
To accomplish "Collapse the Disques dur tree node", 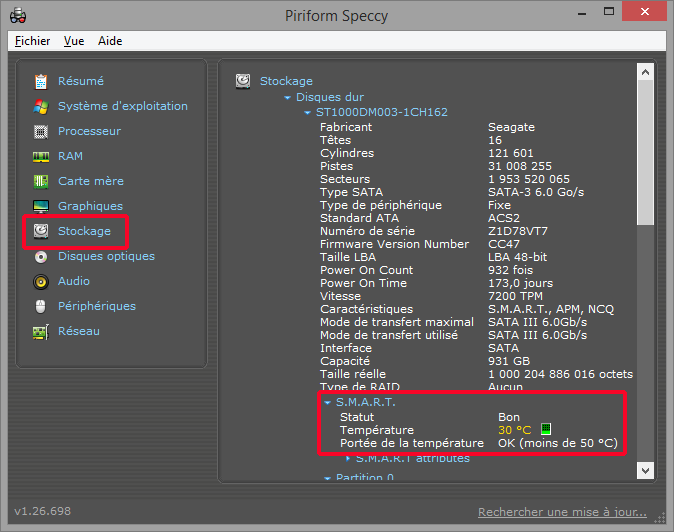I will click(288, 98).
